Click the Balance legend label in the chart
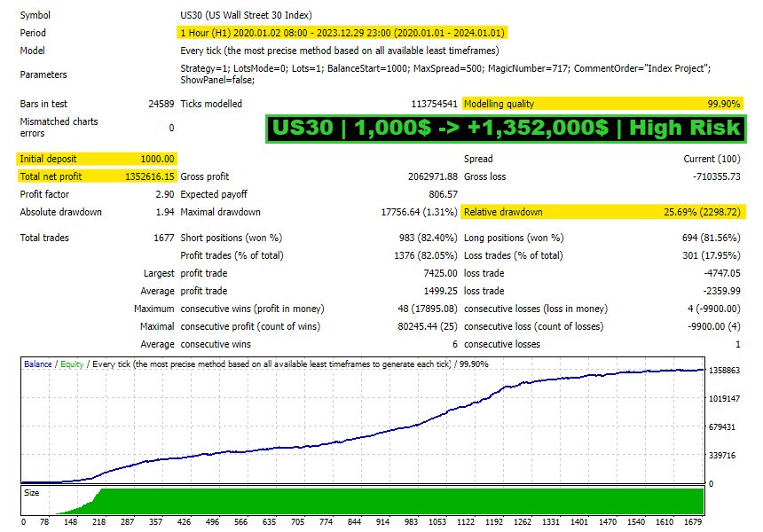 [38, 364]
